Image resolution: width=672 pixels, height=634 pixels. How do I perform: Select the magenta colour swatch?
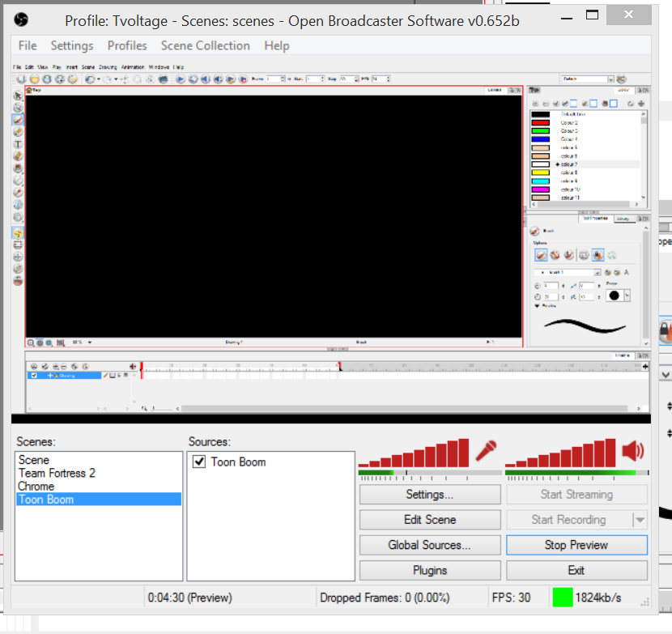coord(540,189)
